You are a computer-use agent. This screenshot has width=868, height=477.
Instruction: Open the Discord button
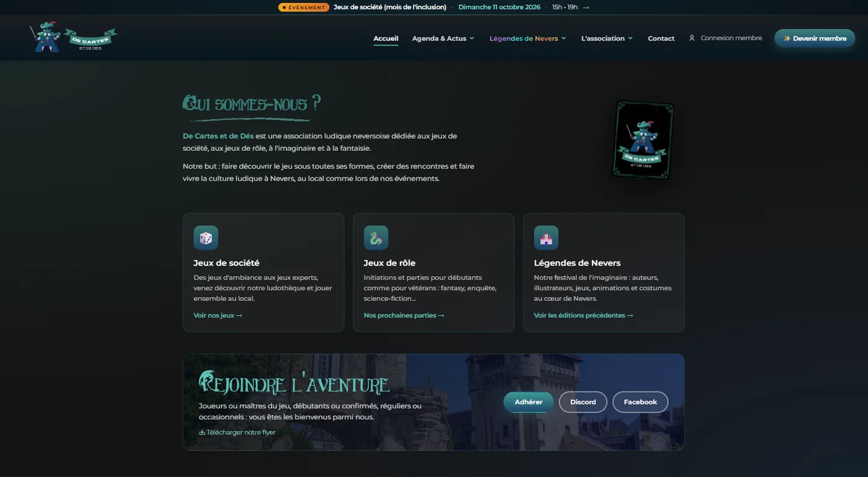click(x=583, y=402)
